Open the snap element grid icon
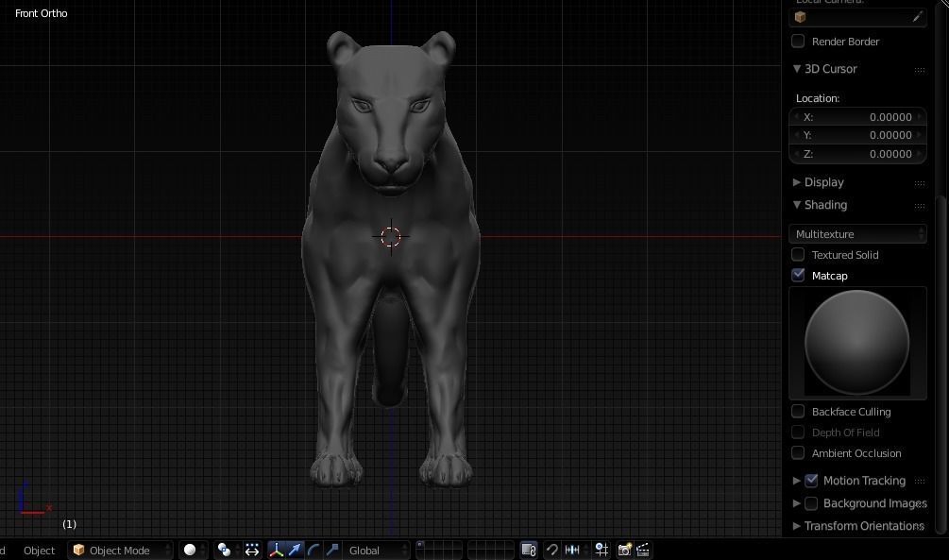This screenshot has width=949, height=560. [x=602, y=550]
